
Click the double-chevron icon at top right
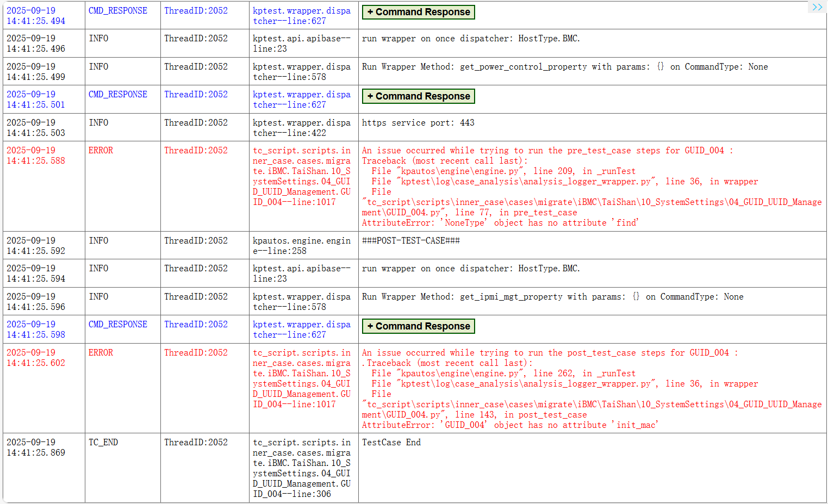[817, 7]
